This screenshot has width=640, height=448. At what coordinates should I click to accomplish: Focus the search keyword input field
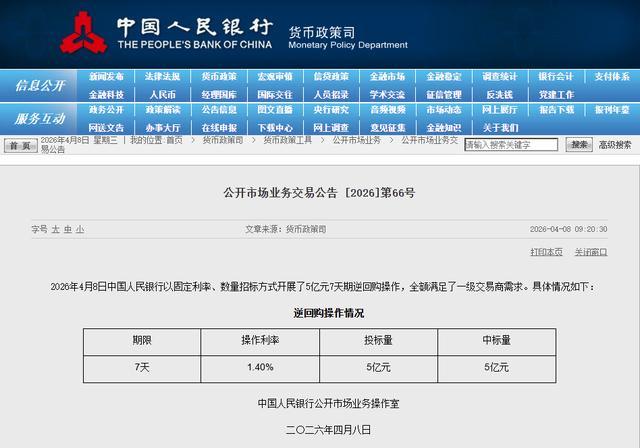[511, 145]
